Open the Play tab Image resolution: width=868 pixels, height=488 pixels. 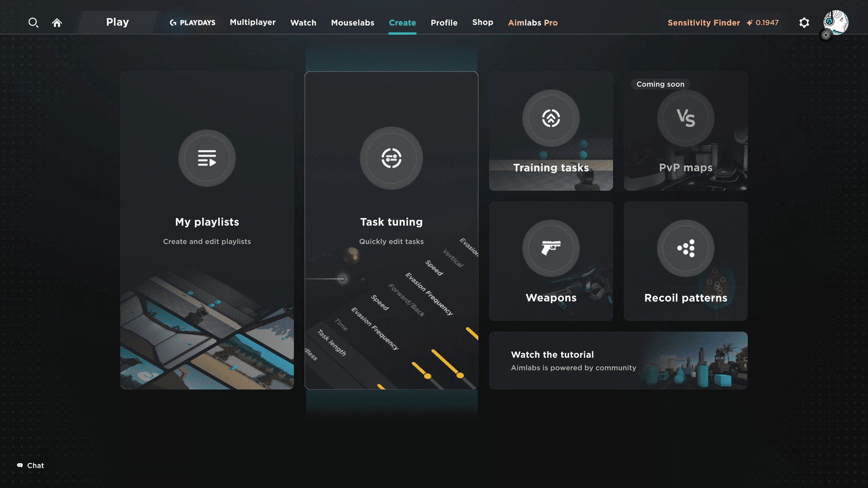(x=117, y=22)
